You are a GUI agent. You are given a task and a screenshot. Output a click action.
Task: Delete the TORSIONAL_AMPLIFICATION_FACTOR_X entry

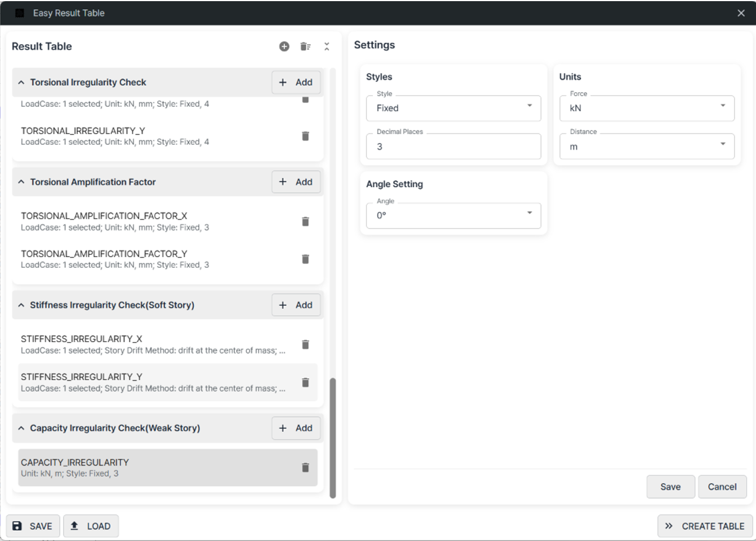[305, 222]
